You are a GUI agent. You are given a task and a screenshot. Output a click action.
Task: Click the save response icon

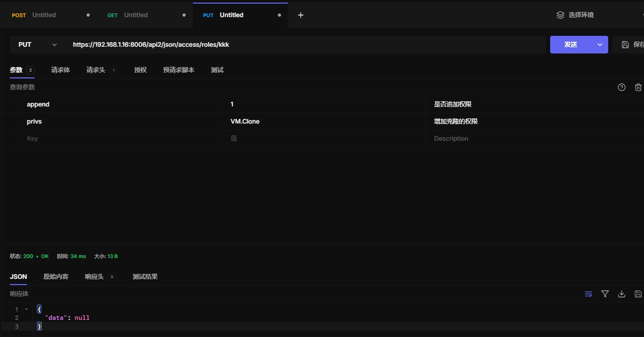point(638,294)
